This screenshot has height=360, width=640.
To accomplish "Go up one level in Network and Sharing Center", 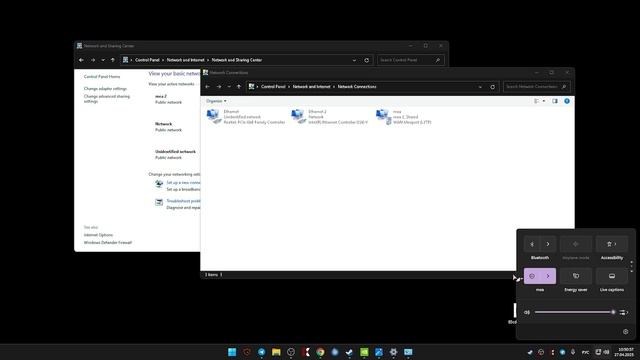I will pyautogui.click(x=113, y=60).
